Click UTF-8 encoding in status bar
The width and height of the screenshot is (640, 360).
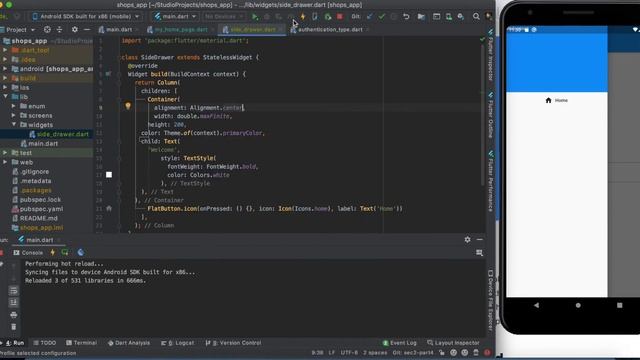pos(349,353)
